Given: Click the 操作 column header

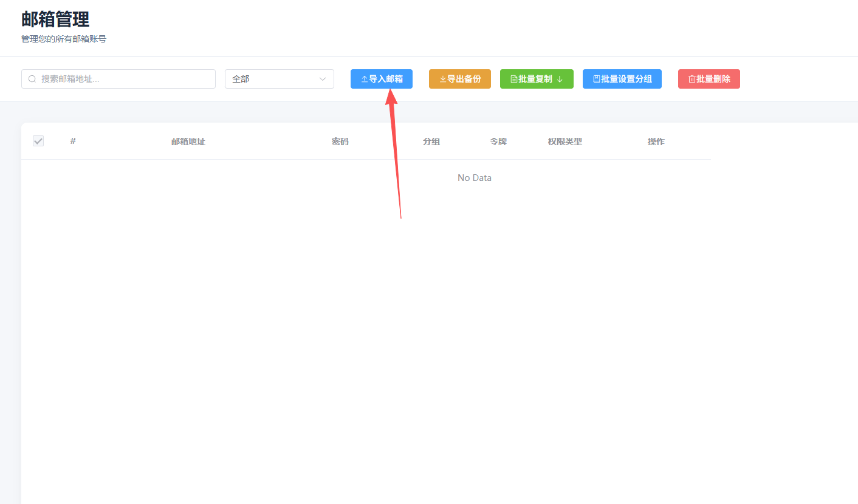Looking at the screenshot, I should (656, 141).
